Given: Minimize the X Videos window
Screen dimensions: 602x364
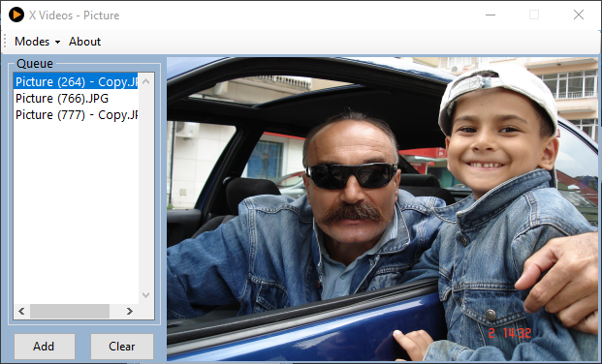Looking at the screenshot, I should (491, 15).
